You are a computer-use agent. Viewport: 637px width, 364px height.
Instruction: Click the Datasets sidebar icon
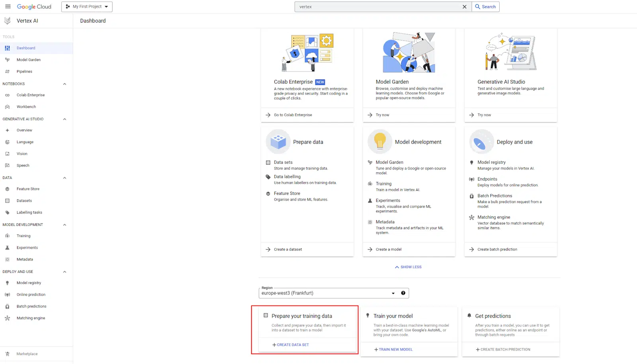coord(7,201)
